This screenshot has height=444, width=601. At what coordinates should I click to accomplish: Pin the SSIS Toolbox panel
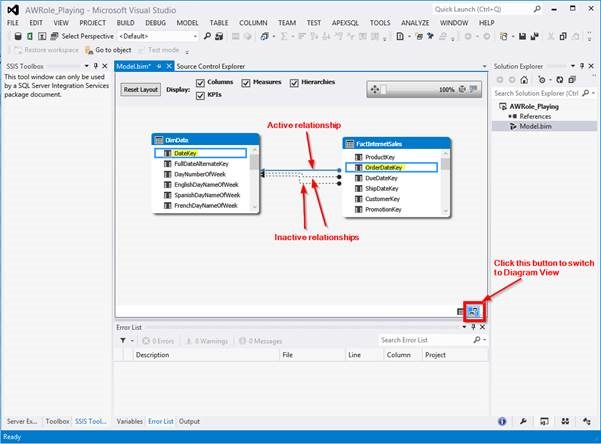[95, 66]
